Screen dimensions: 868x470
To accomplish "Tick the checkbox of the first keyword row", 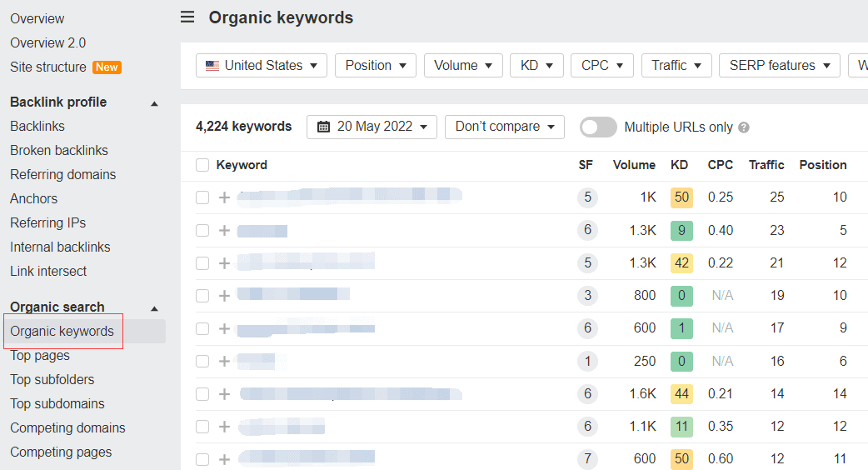I will [x=202, y=197].
